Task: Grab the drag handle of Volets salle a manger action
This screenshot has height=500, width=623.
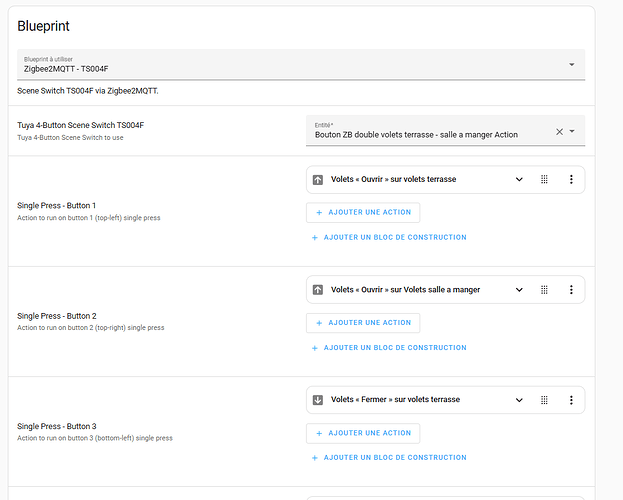Action: [545, 290]
